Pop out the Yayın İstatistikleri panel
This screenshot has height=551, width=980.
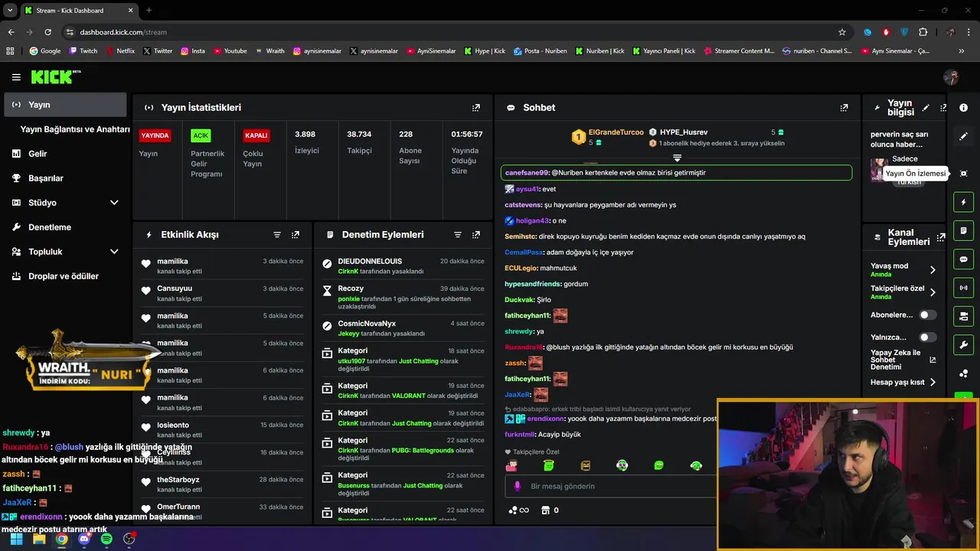pyautogui.click(x=476, y=108)
